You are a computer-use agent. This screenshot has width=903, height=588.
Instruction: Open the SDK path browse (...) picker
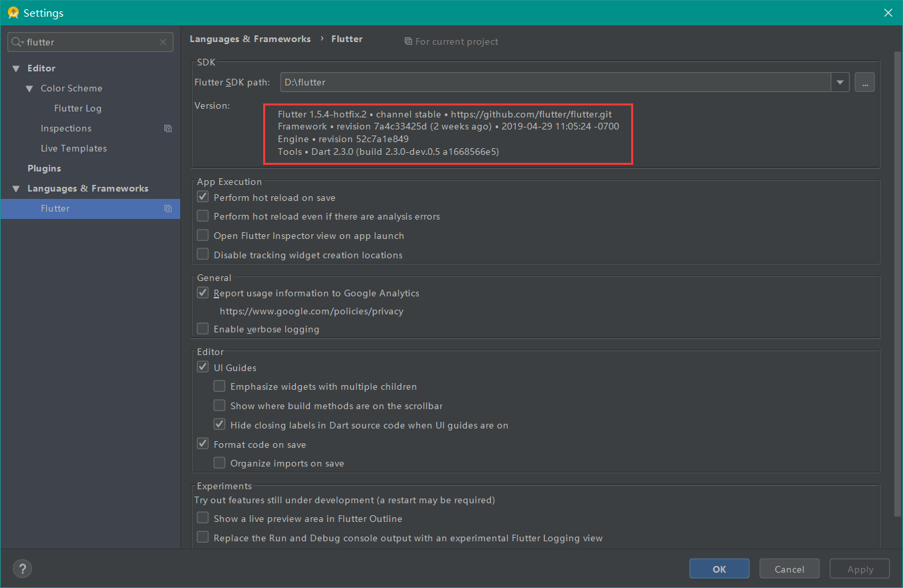864,81
